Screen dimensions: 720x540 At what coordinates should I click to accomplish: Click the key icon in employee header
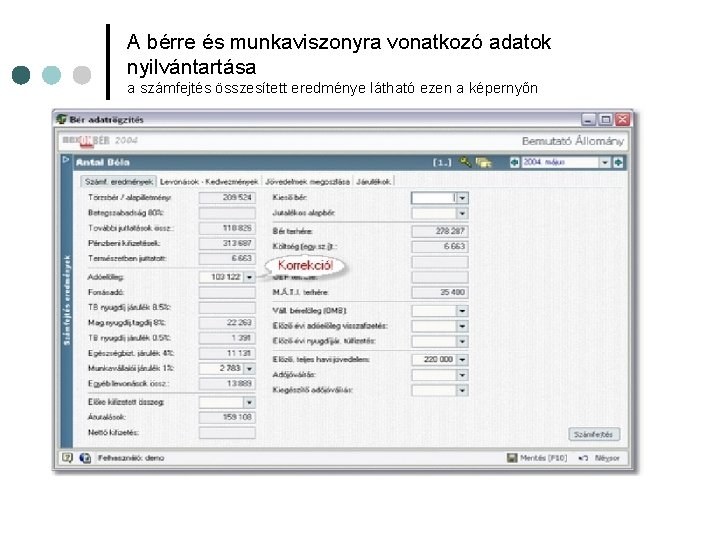click(465, 162)
